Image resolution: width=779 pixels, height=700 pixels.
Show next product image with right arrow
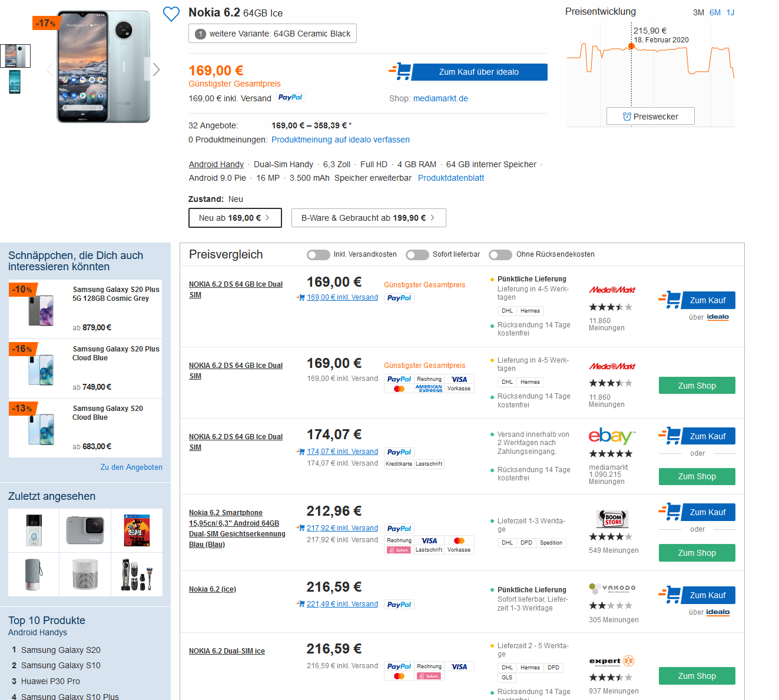coord(156,69)
